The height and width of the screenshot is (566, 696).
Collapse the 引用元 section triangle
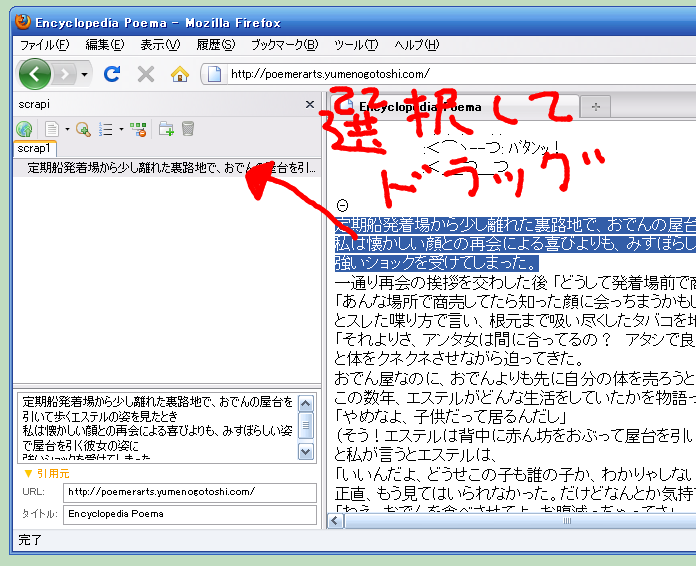click(x=28, y=474)
